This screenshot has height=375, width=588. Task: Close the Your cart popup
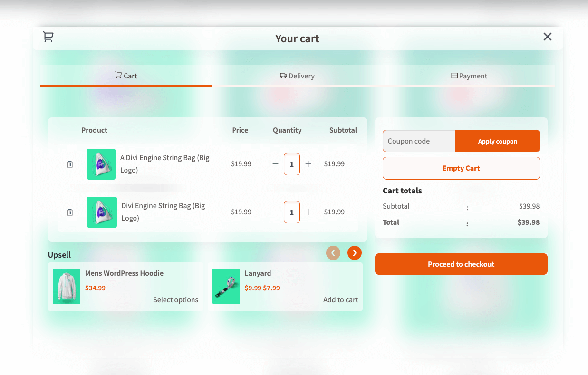pos(548,37)
